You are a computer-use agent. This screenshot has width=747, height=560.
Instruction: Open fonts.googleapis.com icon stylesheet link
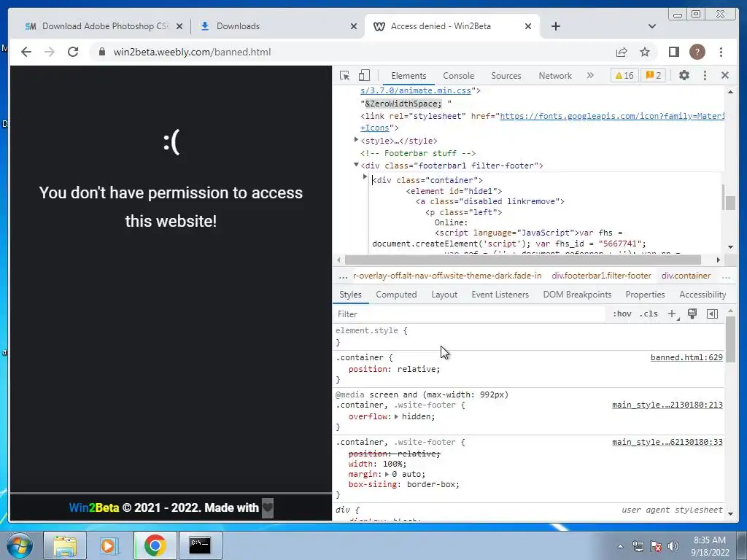[x=612, y=116]
